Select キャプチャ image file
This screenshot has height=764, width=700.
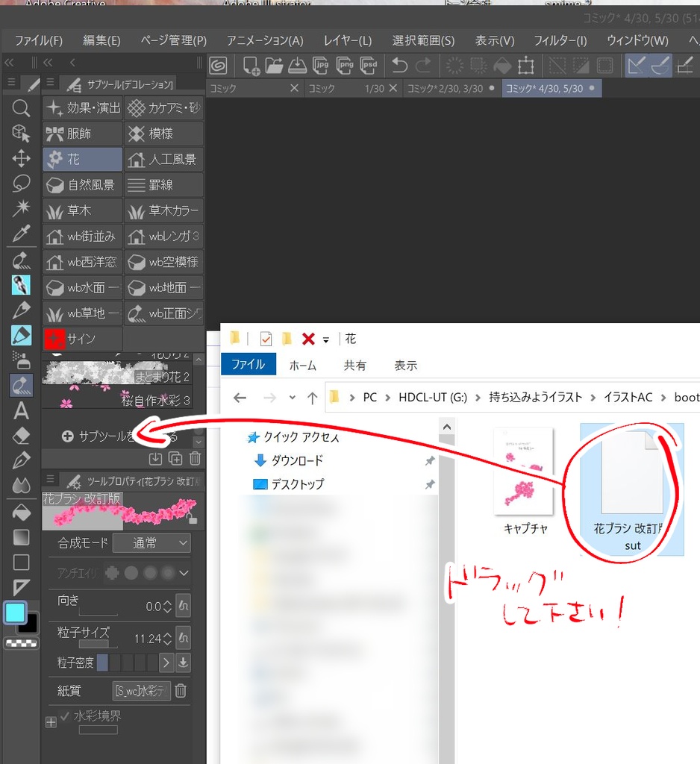point(525,481)
